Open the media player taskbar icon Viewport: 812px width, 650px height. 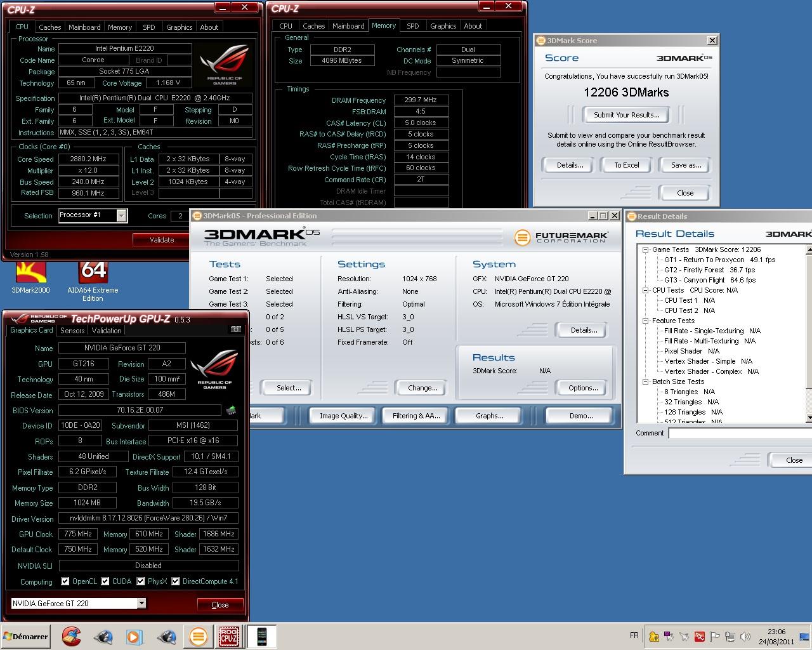(134, 636)
